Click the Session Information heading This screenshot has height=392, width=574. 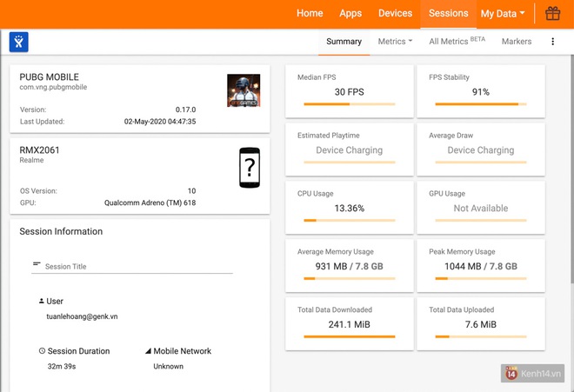(x=61, y=231)
